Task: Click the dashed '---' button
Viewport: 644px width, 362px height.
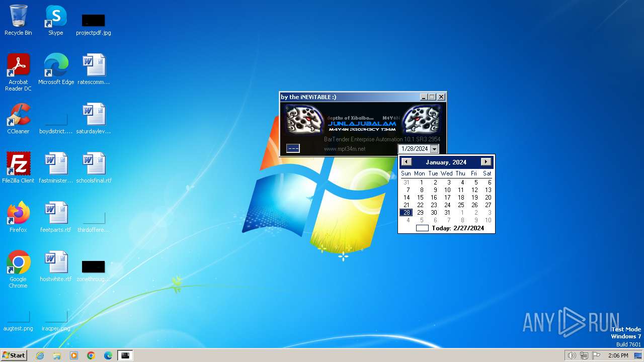Action: (x=293, y=148)
